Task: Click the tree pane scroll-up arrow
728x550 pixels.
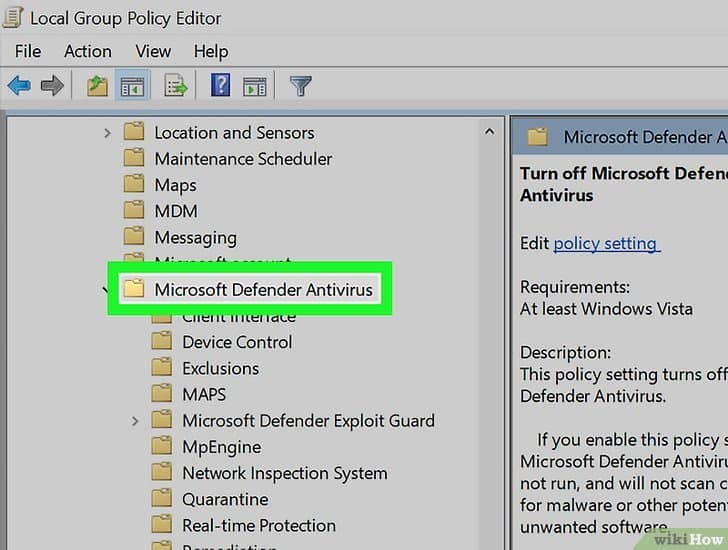Action: (489, 132)
